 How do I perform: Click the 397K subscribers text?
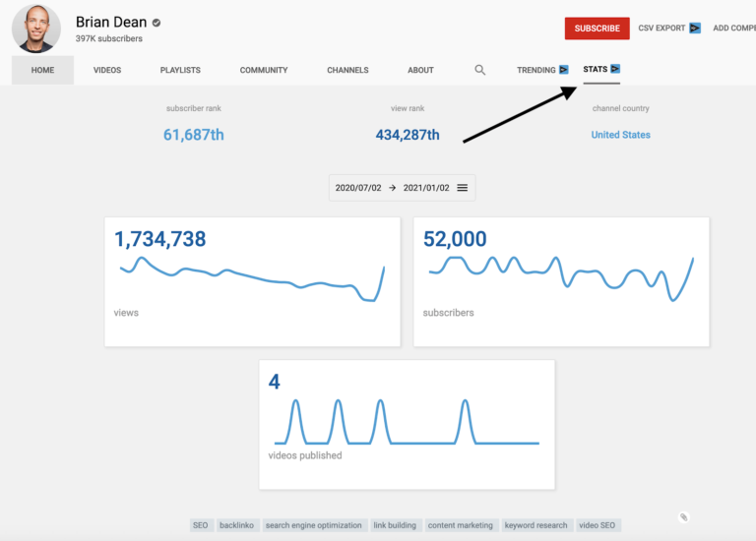[x=109, y=38]
